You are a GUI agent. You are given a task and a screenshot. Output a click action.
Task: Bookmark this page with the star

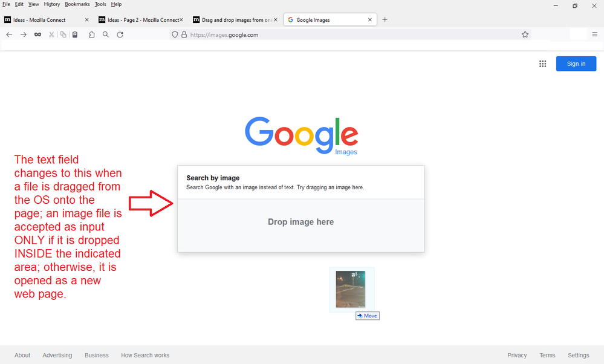tap(525, 35)
